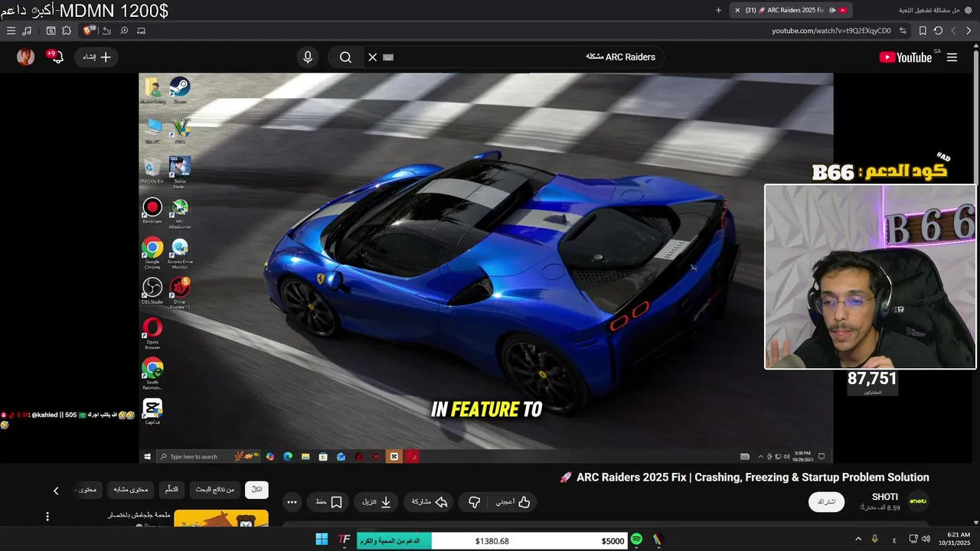
Task: Click the Share button
Action: (429, 502)
